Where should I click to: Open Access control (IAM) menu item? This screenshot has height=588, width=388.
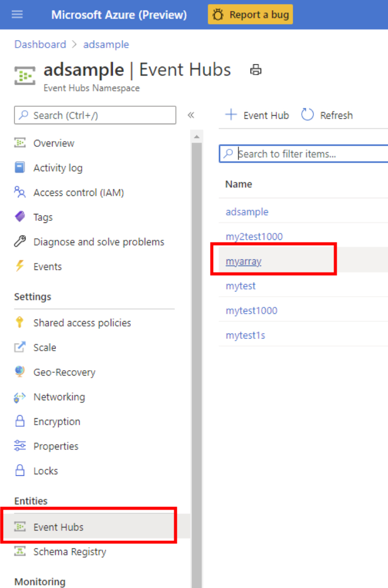[x=78, y=192]
